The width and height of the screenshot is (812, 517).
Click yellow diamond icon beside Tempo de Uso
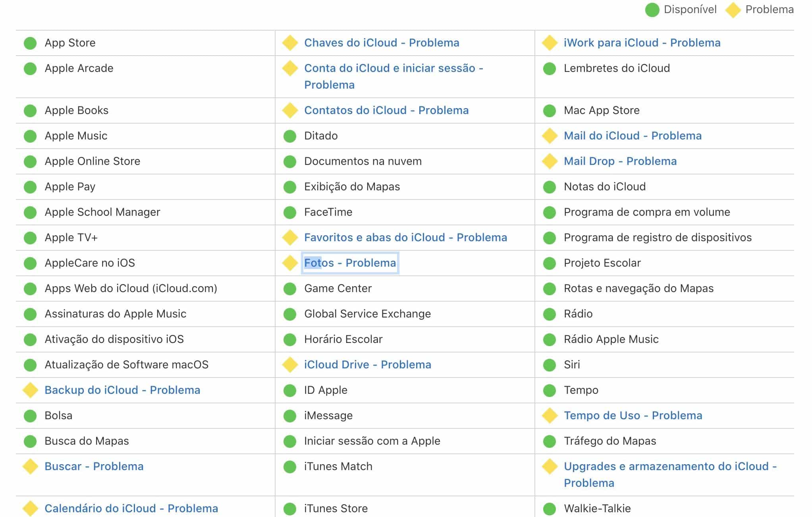[x=550, y=416]
